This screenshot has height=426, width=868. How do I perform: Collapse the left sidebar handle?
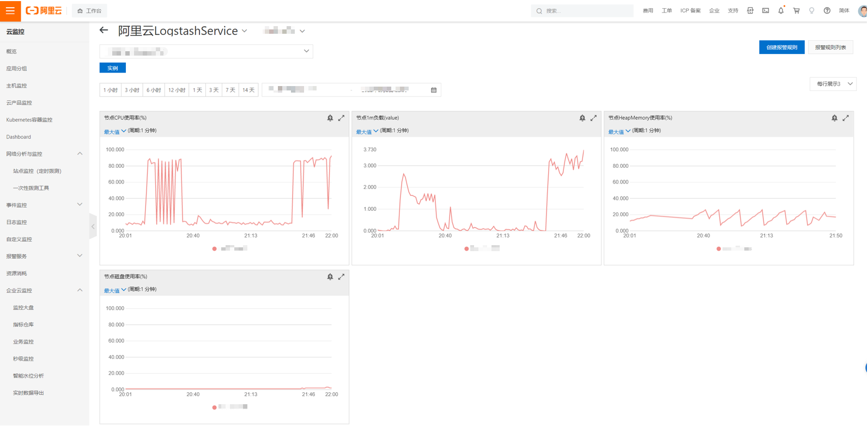[93, 226]
